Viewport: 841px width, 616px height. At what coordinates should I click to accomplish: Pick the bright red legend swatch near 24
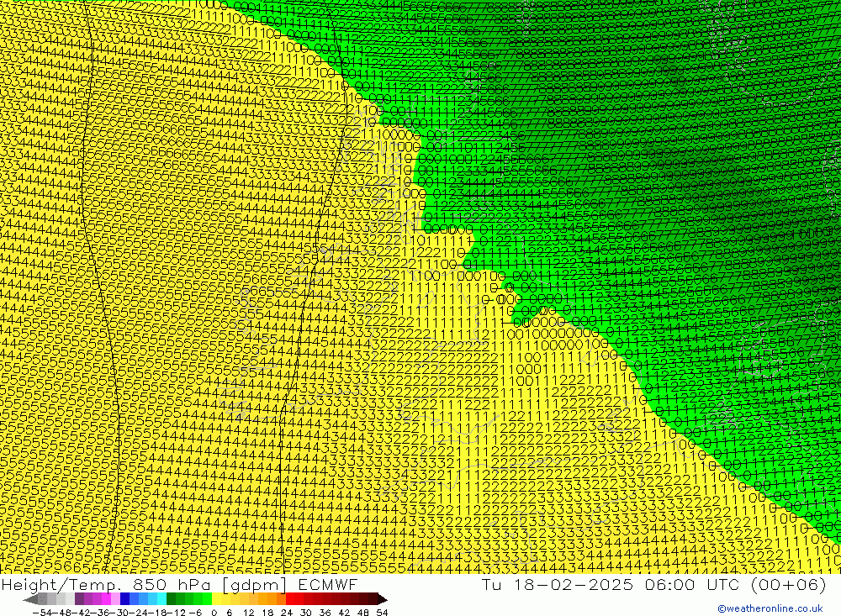point(290,599)
